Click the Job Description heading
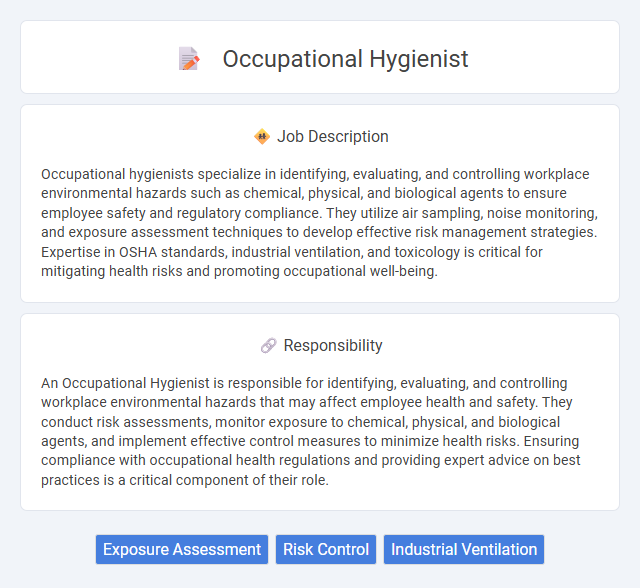 [x=333, y=136]
